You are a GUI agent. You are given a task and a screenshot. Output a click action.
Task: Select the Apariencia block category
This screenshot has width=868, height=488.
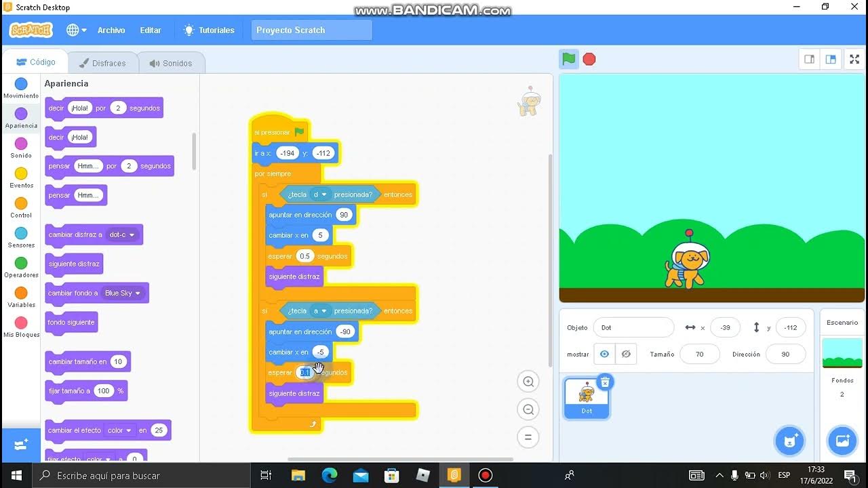point(21,118)
